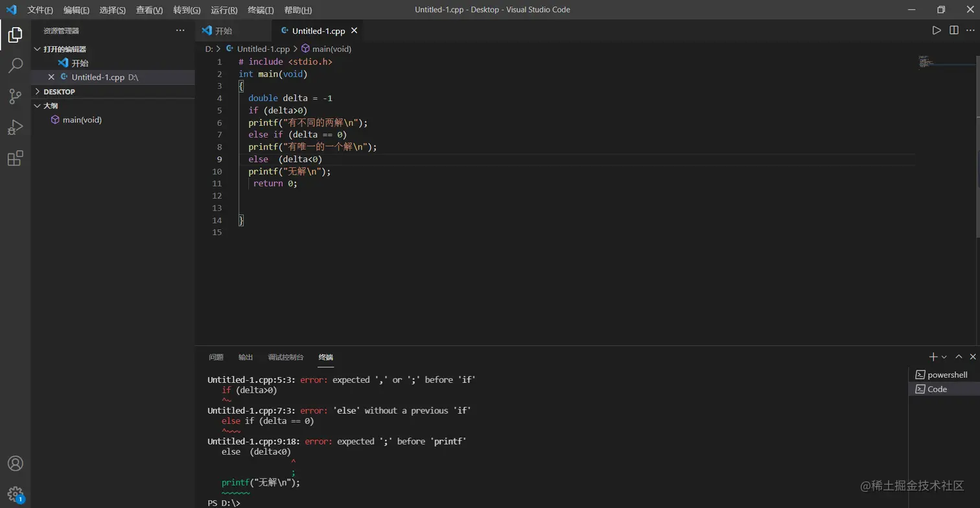Open the 选择(S) menu
This screenshot has width=980, height=508.
(x=113, y=10)
